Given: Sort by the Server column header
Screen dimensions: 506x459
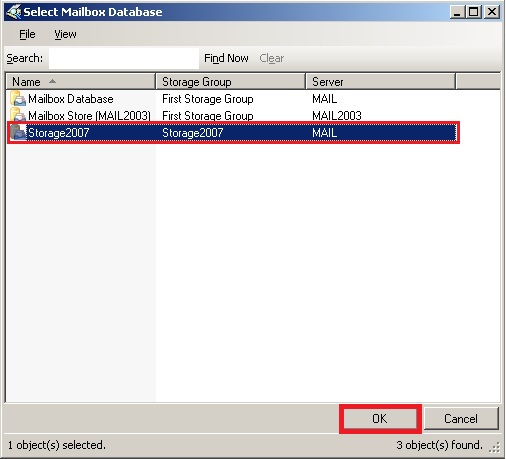Looking at the screenshot, I should click(381, 82).
